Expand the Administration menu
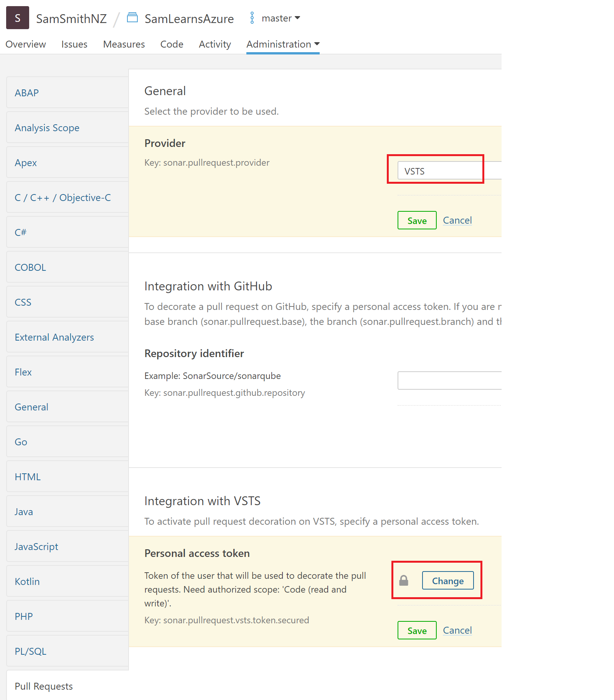The image size is (614, 700). click(x=283, y=44)
